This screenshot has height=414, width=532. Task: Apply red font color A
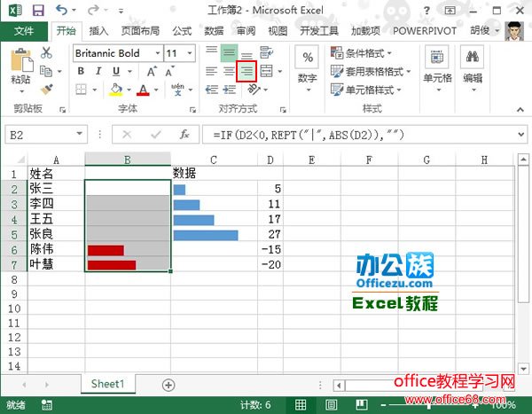(x=143, y=90)
